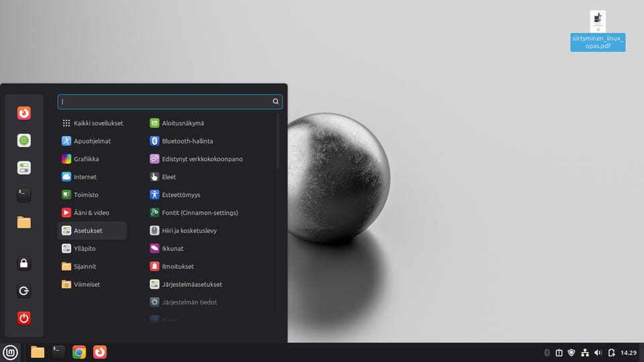
Task: Select the Ylläpito category
Action: (x=93, y=248)
